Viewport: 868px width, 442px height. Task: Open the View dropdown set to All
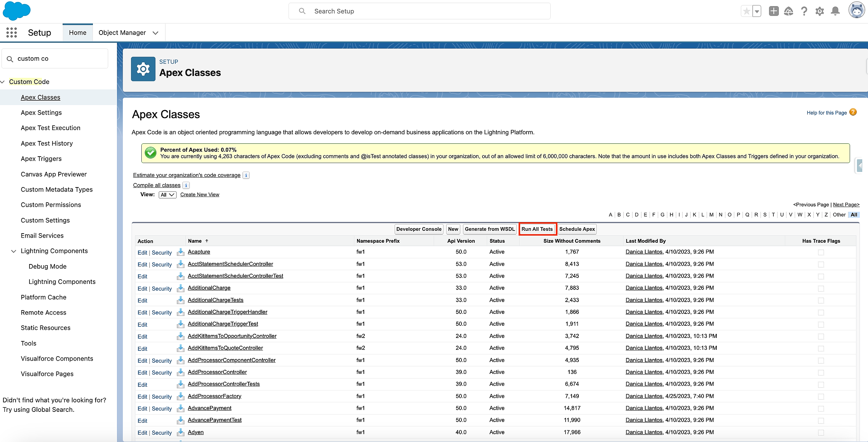tap(167, 195)
